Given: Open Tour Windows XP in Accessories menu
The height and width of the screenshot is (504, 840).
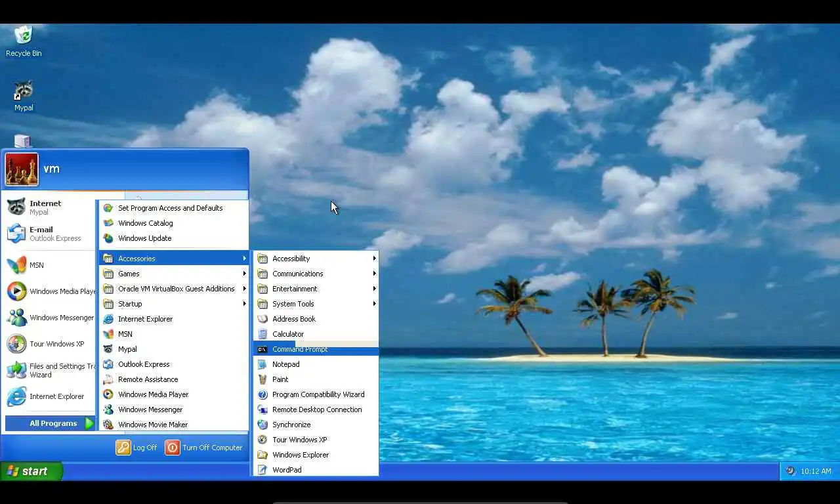Looking at the screenshot, I should [316, 440].
